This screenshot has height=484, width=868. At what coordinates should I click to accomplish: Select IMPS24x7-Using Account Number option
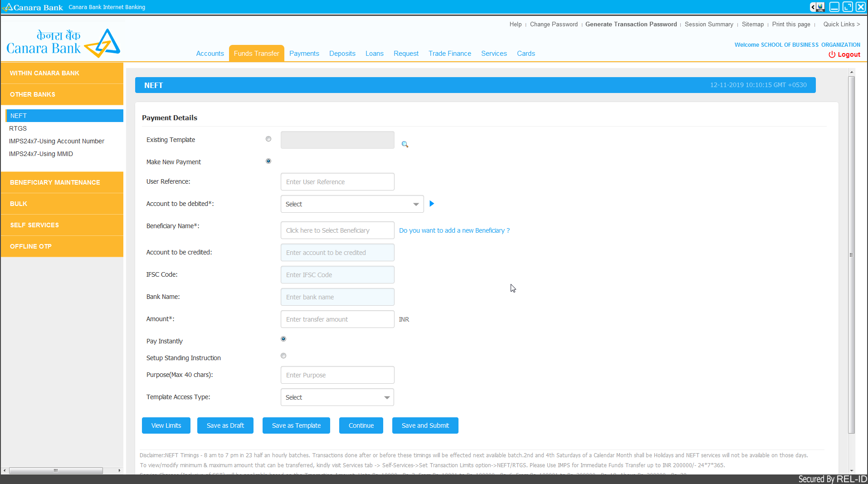[57, 141]
